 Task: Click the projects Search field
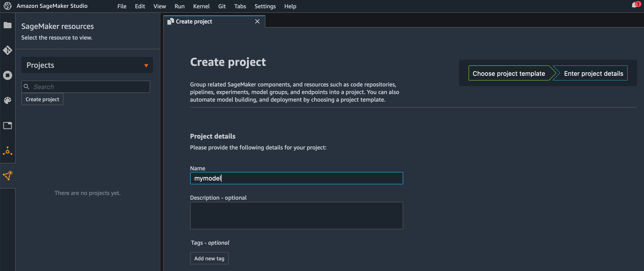click(90, 87)
